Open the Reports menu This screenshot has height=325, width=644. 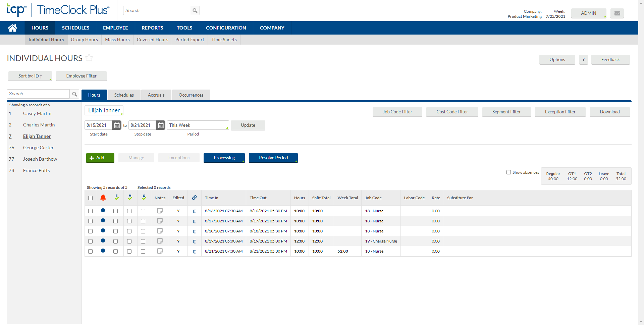[152, 28]
